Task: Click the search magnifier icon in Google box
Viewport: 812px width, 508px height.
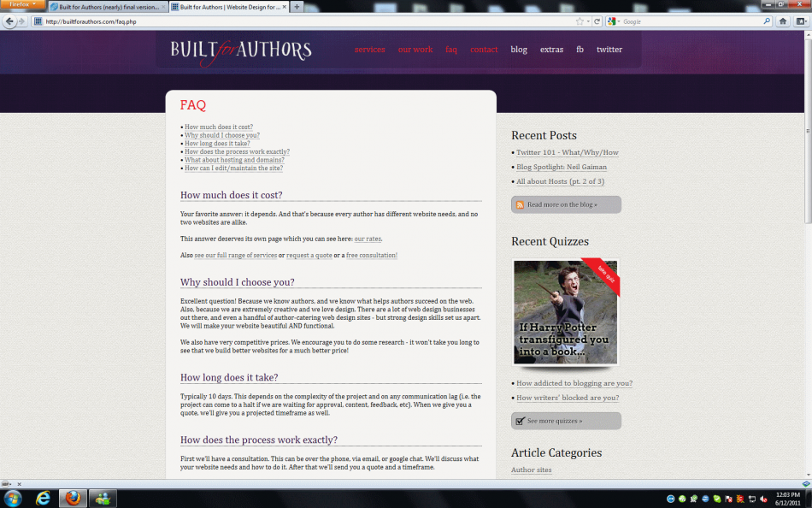Action: pos(766,21)
